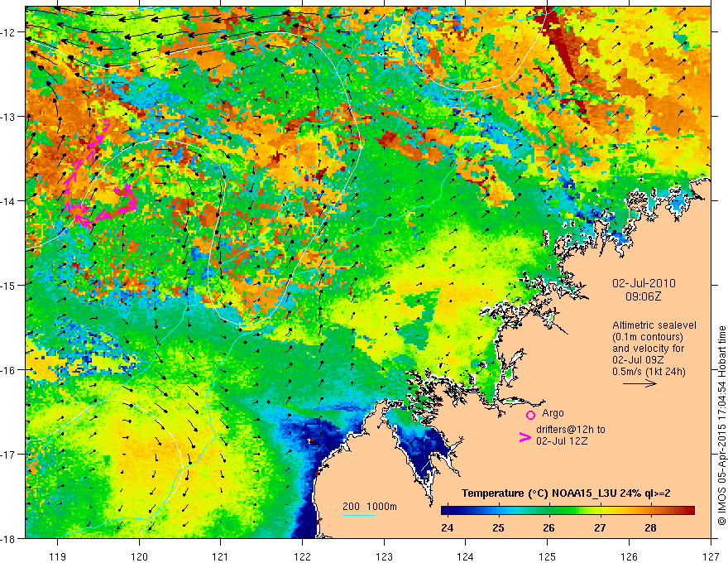Image resolution: width=728 pixels, height=563 pixels.
Task: Click the longitude axis label 127
Action: pos(711,556)
